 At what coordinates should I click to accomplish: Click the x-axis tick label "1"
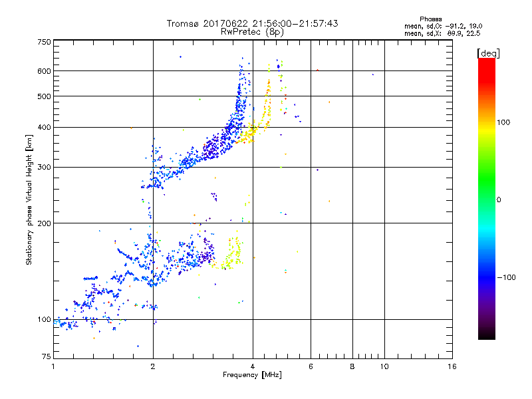[53, 366]
